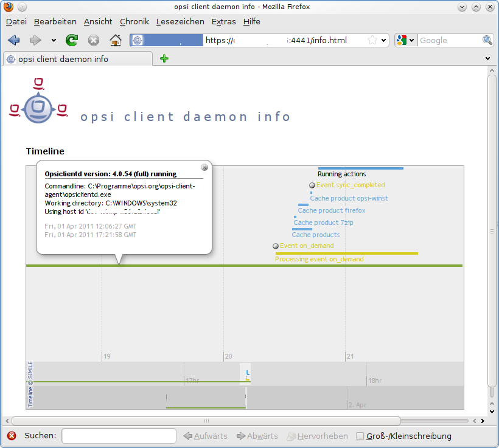Open the Extras menu
Viewport: 499px width, 448px height.
[x=224, y=22]
